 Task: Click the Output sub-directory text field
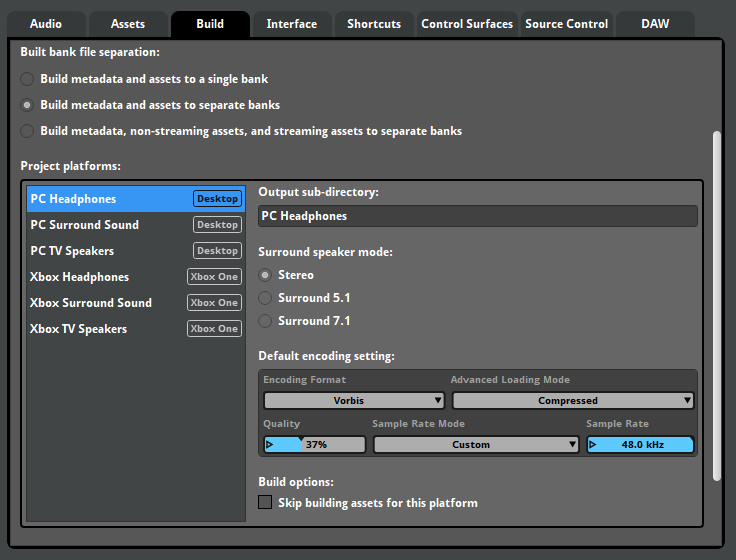point(477,216)
